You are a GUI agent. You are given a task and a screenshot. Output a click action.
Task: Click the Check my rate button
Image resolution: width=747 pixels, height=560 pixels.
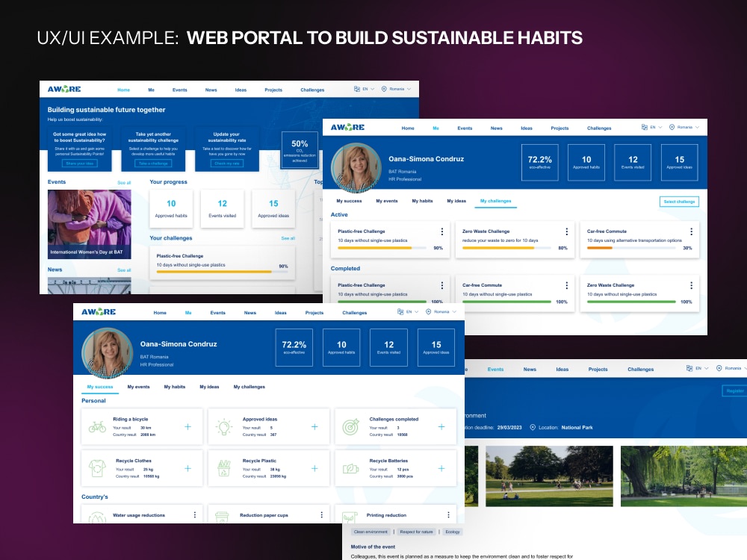(227, 164)
